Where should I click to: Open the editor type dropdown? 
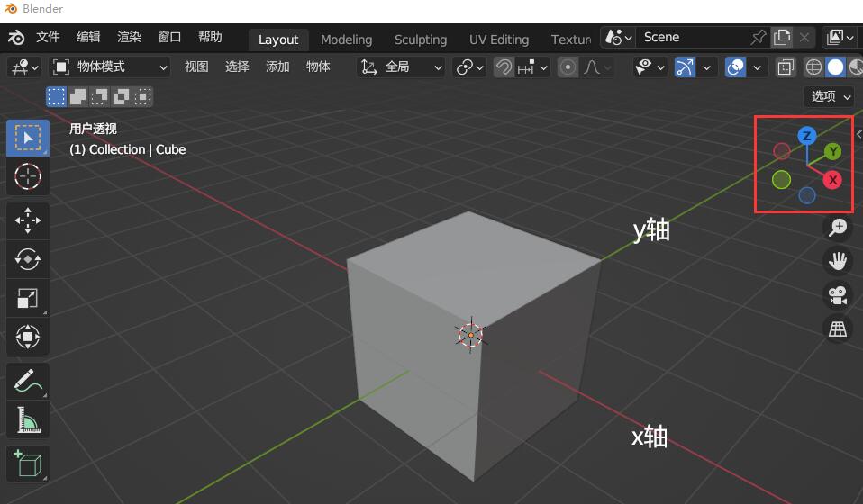pyautogui.click(x=24, y=67)
